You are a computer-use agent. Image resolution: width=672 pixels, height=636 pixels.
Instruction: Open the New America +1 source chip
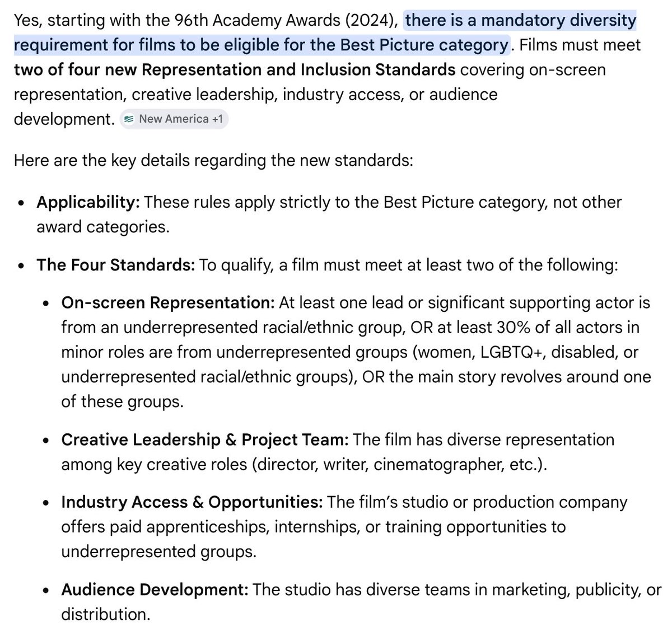tap(174, 119)
